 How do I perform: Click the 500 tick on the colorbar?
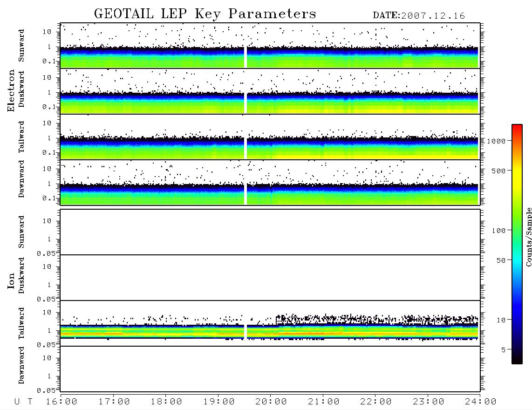click(498, 171)
